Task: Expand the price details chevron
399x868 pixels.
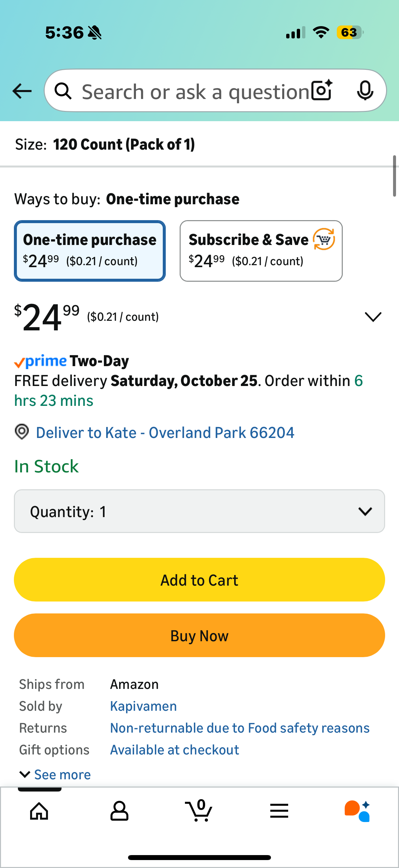Action: point(373,317)
